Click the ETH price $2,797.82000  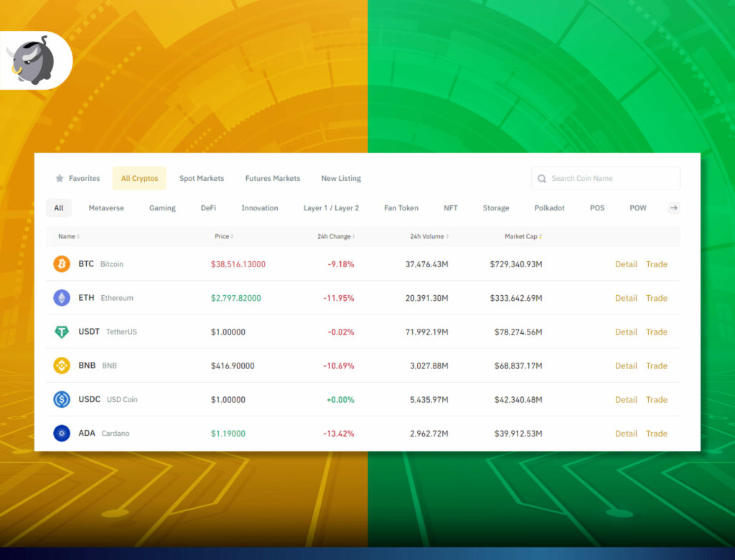pos(235,298)
